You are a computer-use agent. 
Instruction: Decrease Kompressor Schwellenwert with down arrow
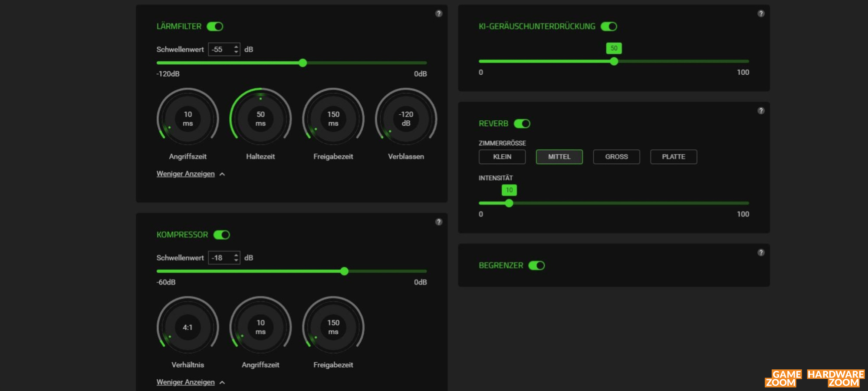click(236, 261)
